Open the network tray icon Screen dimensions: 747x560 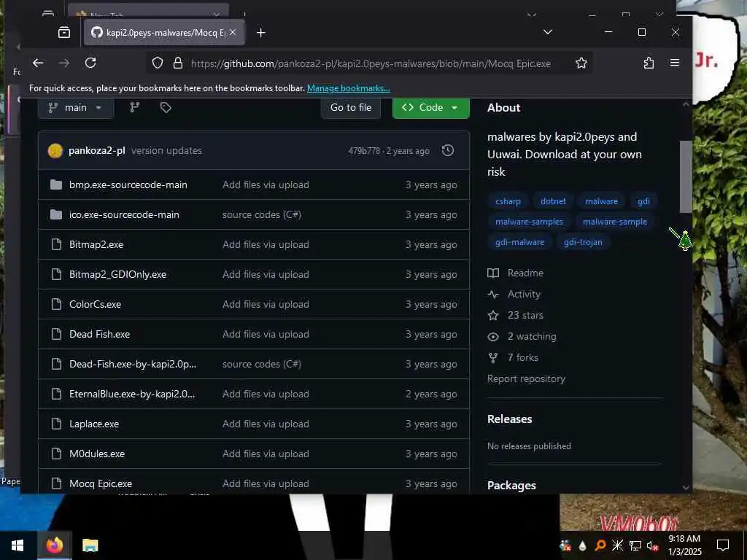635,545
